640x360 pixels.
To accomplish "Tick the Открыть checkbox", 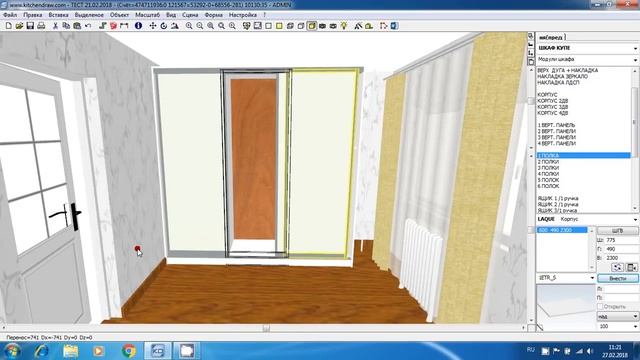I will point(600,306).
